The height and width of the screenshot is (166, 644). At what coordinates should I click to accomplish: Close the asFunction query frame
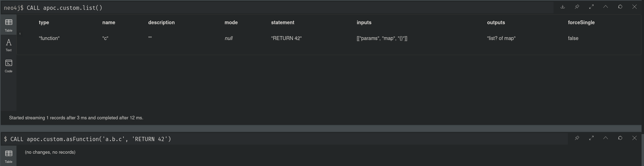635,138
